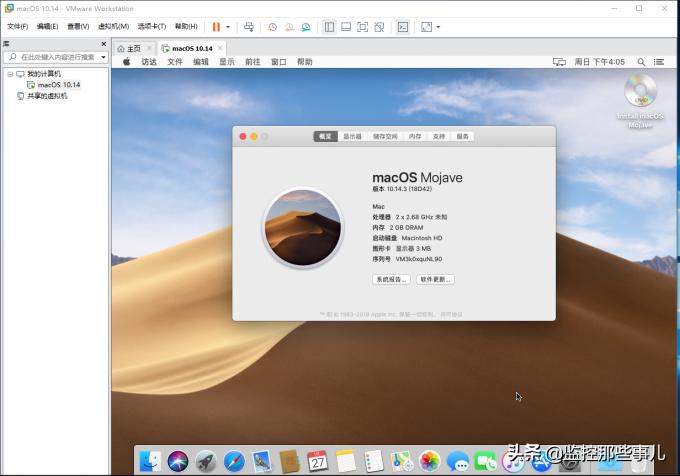Launch Siri from the Dock
Image resolution: width=680 pixels, height=476 pixels.
tap(178, 461)
